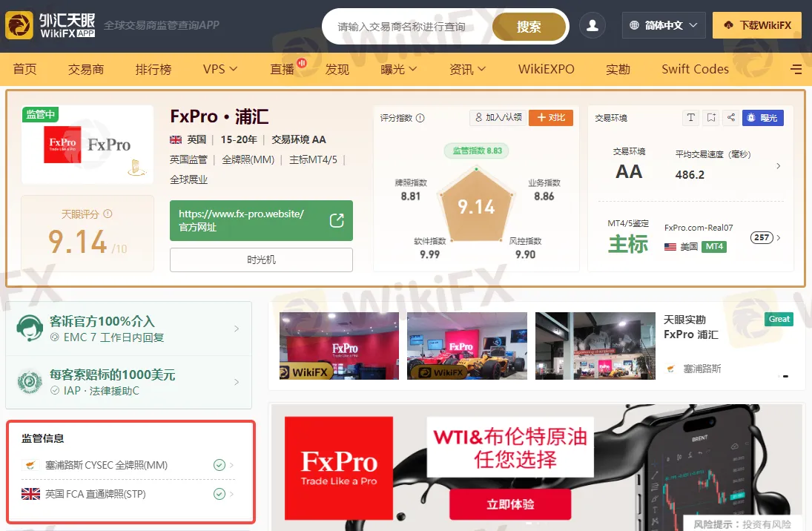
Task: Click the bookmark favorite icon in trading environment panel
Action: pos(711,118)
